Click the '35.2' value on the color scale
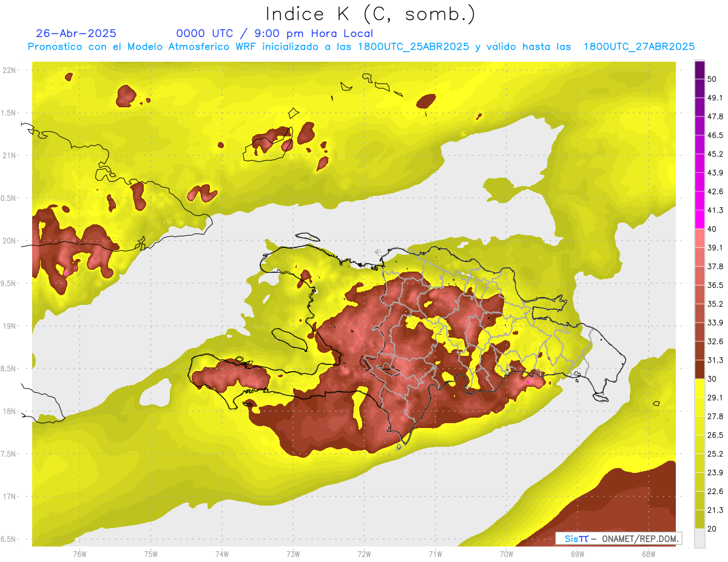The image size is (728, 562). (x=715, y=304)
